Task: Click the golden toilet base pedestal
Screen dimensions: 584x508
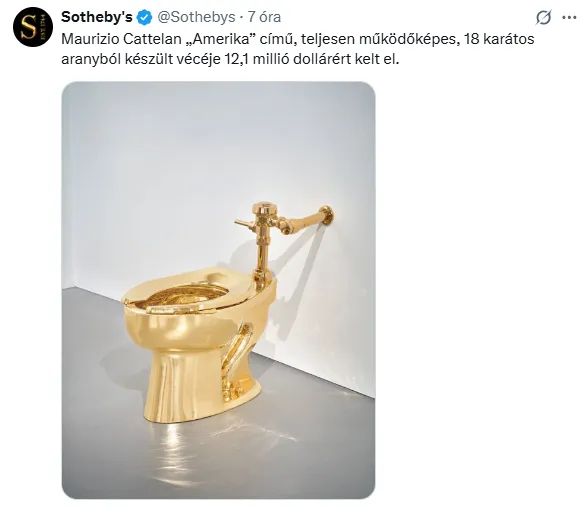Action: point(199,385)
